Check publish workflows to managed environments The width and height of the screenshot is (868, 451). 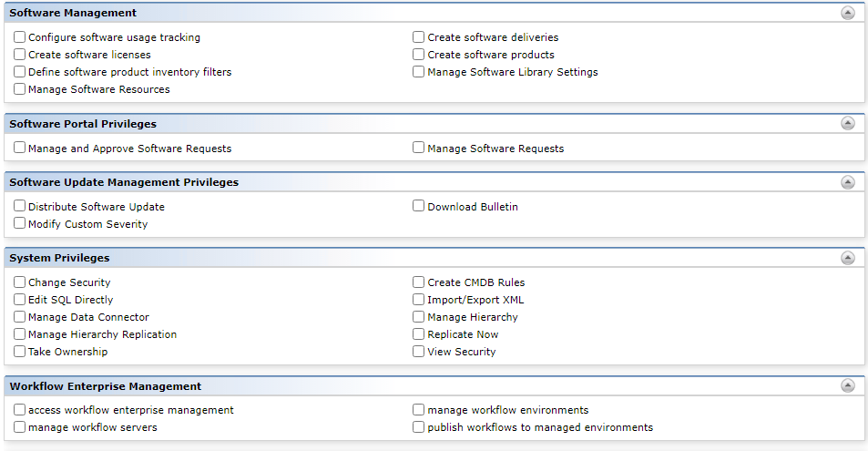418,427
